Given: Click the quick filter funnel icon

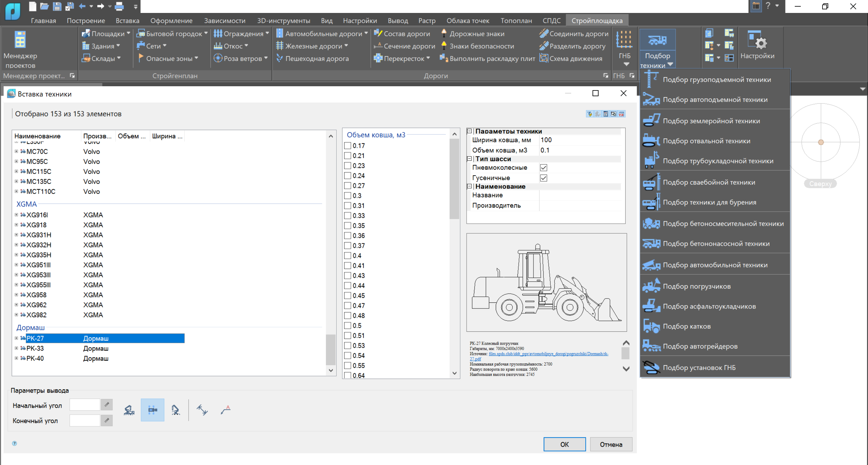Looking at the screenshot, I should pos(589,114).
